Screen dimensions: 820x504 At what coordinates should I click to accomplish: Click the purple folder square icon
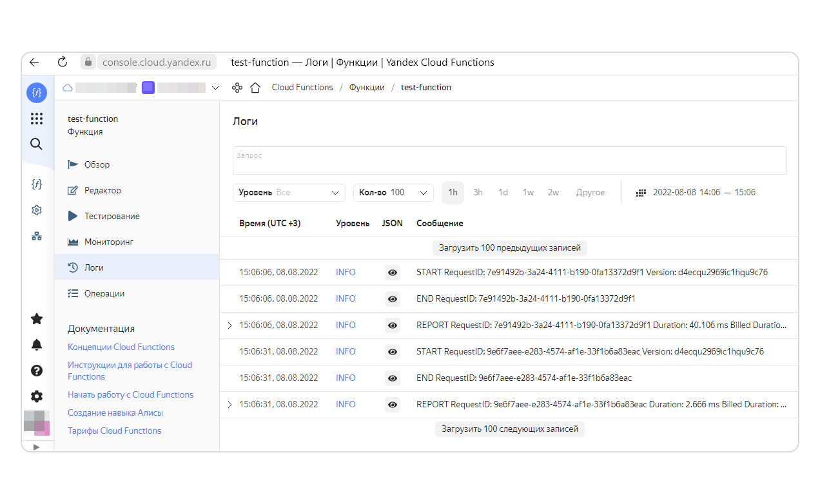coord(148,88)
